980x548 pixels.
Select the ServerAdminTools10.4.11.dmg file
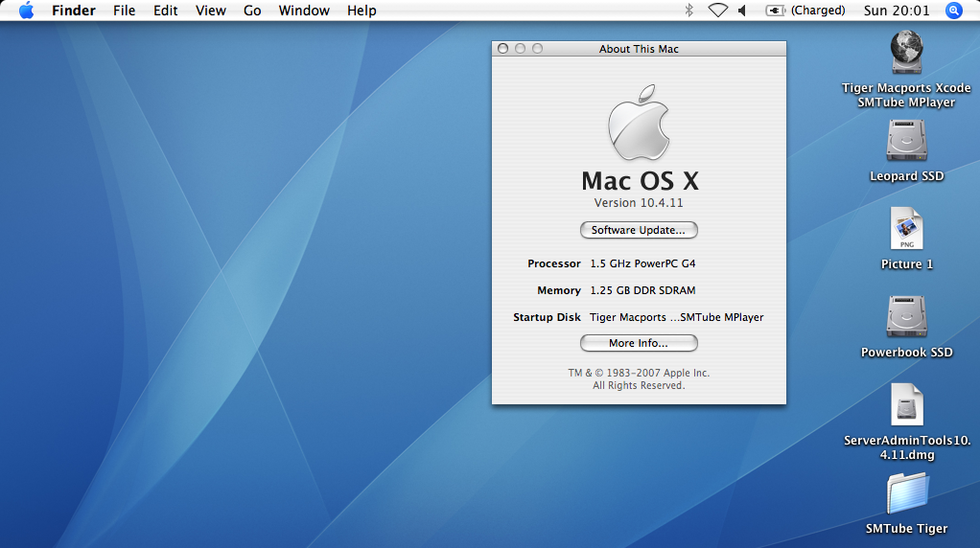pyautogui.click(x=906, y=404)
